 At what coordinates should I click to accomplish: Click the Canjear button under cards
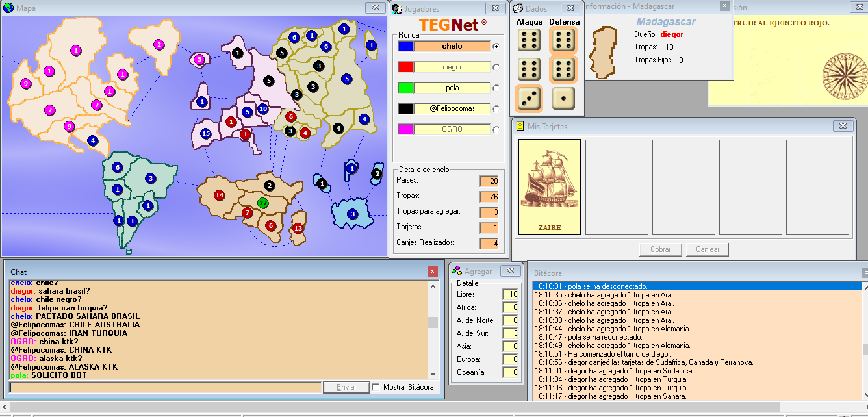[708, 249]
